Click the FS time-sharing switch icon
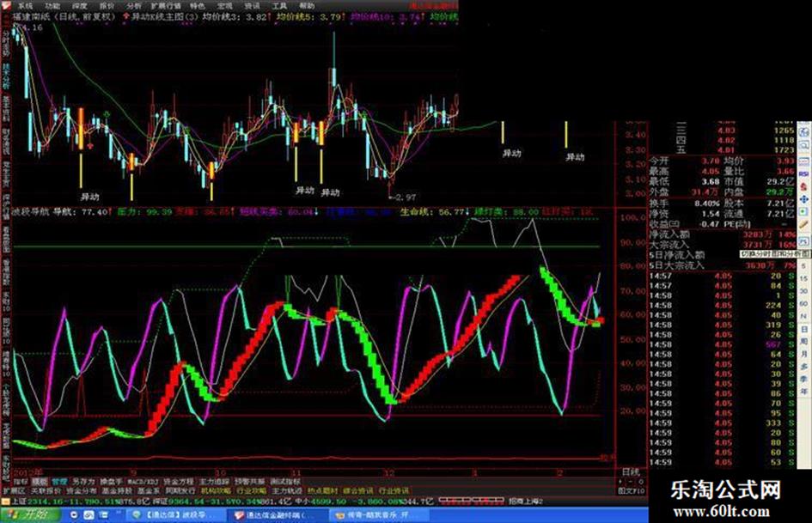This screenshot has width=812, height=523. pyautogui.click(x=803, y=240)
